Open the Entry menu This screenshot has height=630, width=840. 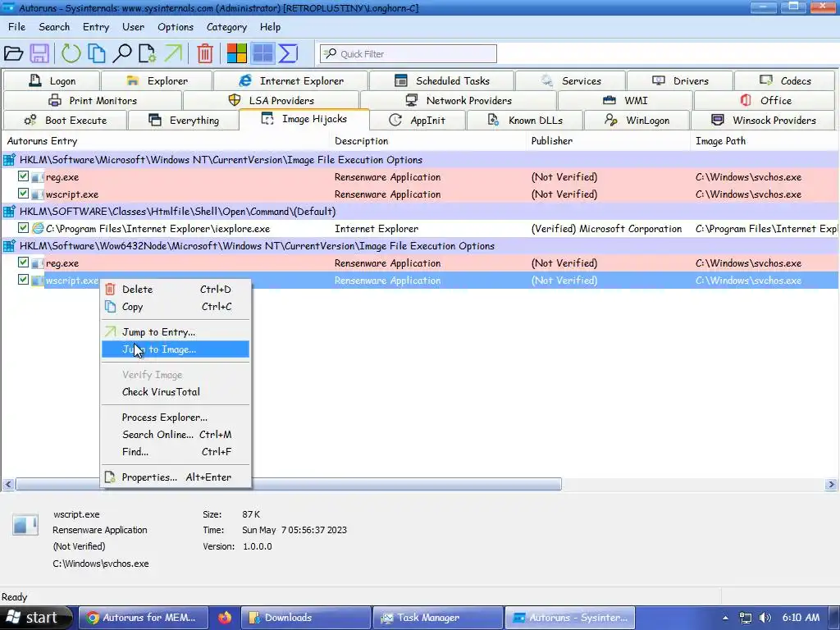(x=96, y=27)
